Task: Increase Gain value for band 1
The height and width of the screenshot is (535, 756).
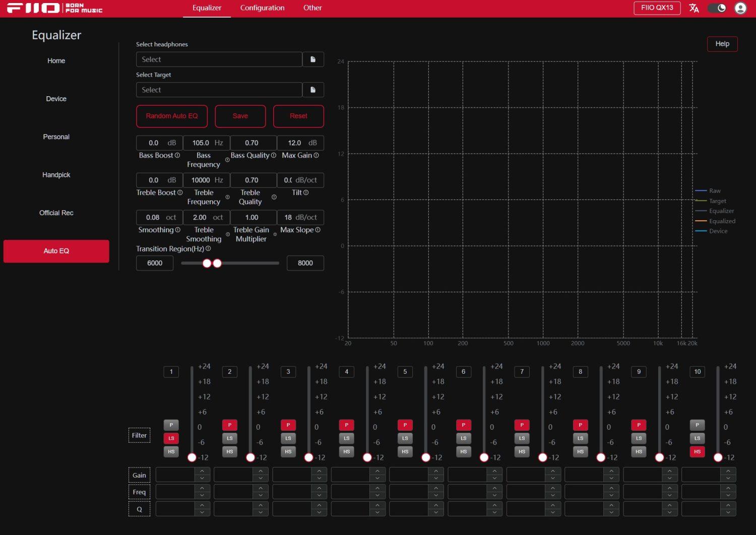Action: coord(202,471)
